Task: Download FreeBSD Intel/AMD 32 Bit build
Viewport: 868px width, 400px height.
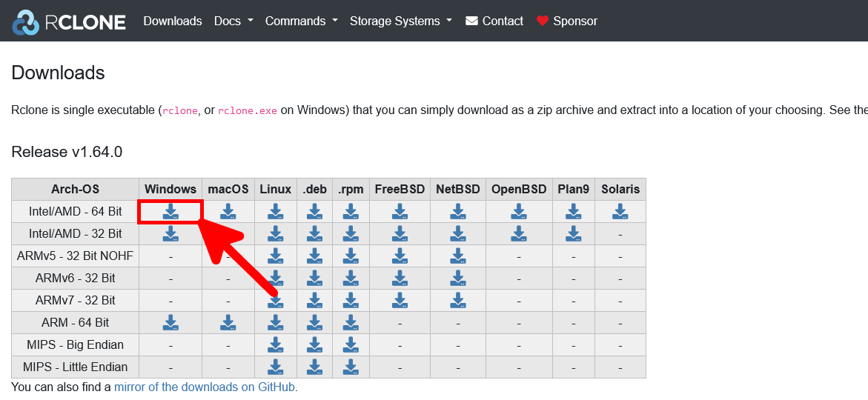Action: (x=400, y=234)
